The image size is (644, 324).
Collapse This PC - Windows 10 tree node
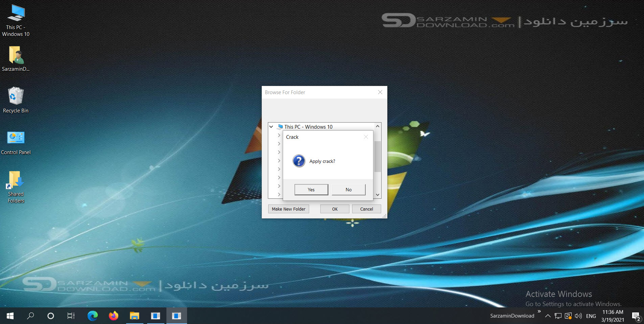(271, 127)
